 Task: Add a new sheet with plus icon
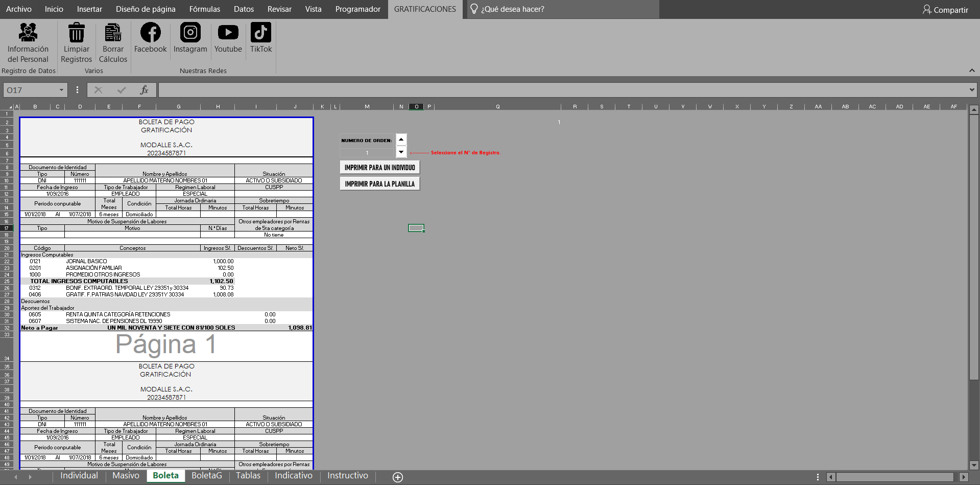pos(398,477)
